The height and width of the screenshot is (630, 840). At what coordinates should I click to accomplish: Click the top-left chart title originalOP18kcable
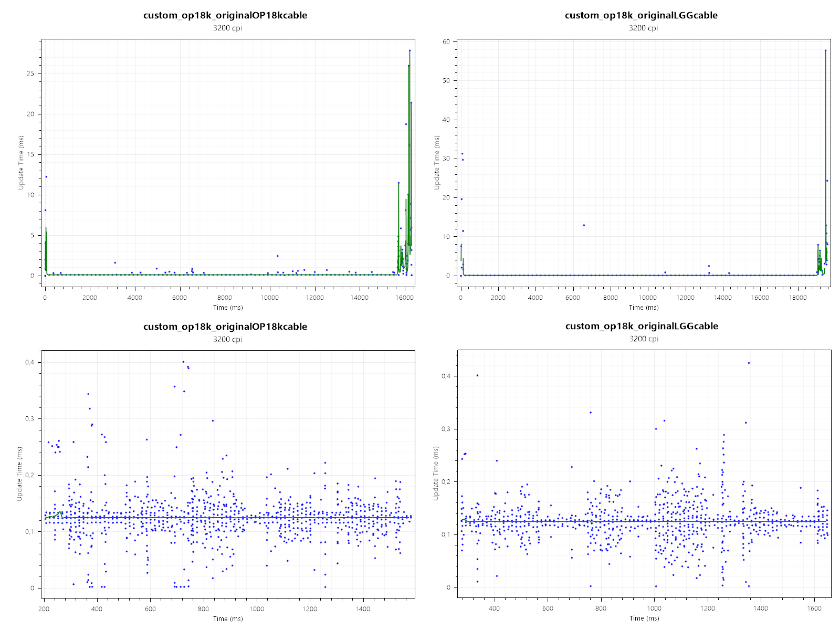[x=225, y=15]
